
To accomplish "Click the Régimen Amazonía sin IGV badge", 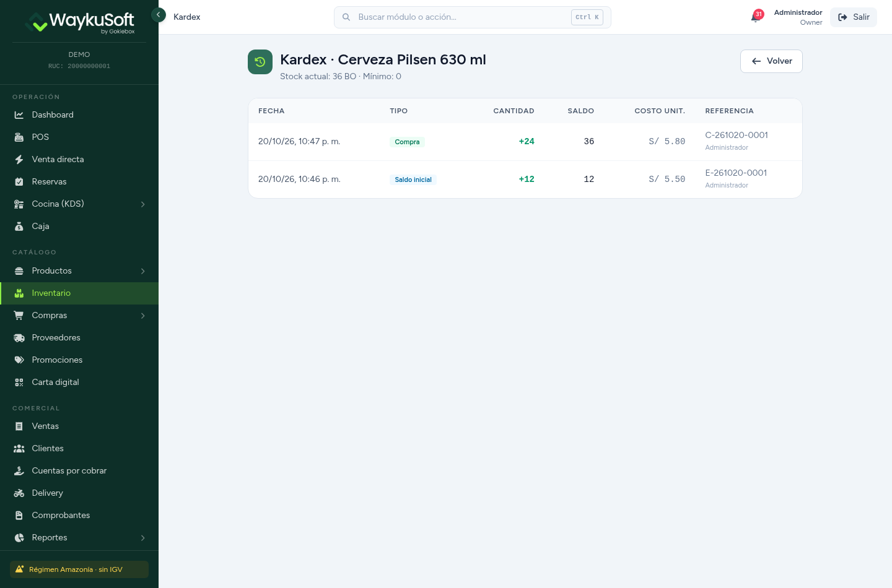I will coord(79,569).
